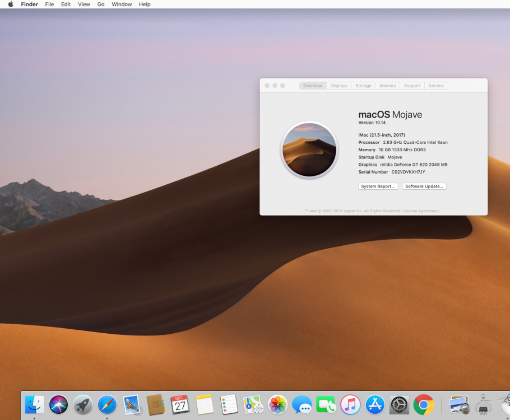Screen dimensions: 510x420
Task: Open System Preferences gear in Dock
Action: click(x=399, y=405)
